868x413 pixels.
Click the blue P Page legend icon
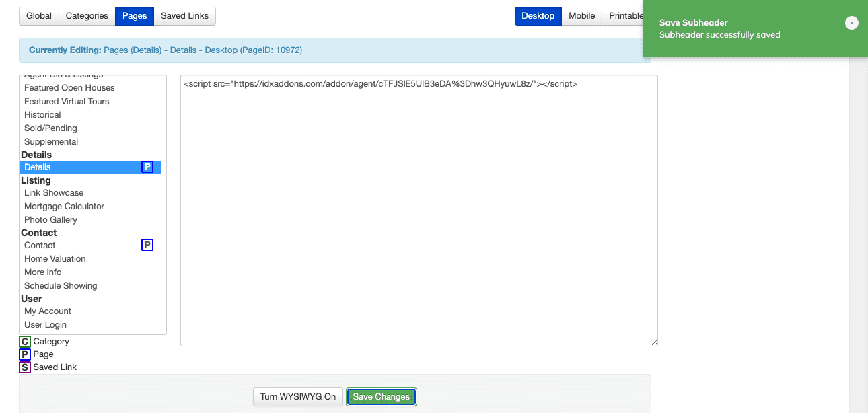coord(24,354)
